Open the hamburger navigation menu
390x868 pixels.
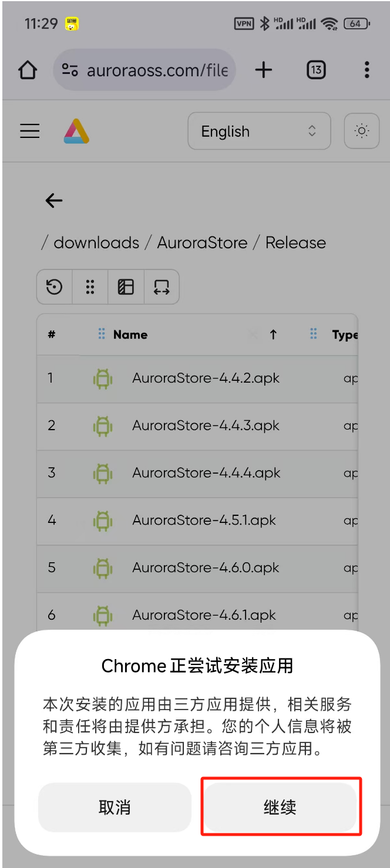[30, 131]
